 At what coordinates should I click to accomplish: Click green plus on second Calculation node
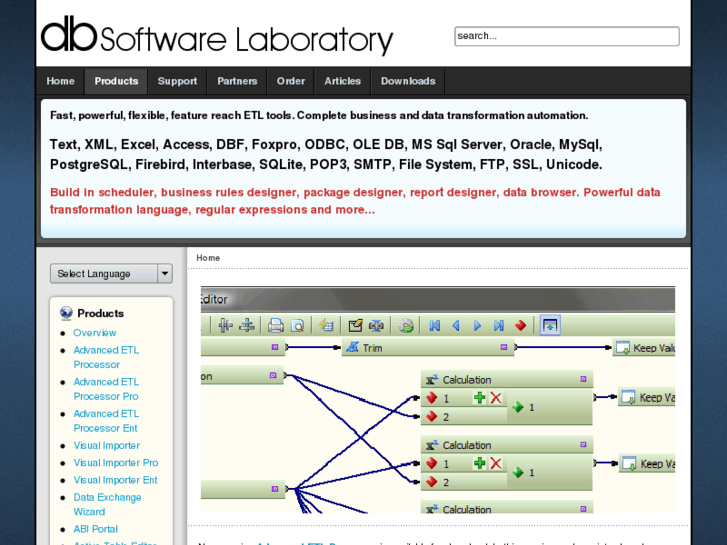479,463
